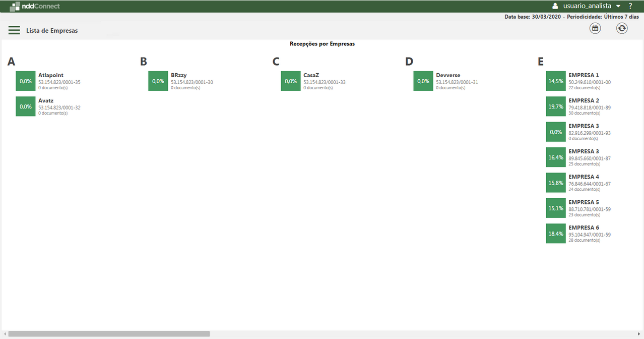The width and height of the screenshot is (644, 339).
Task: Select the Devverse company entry
Action: (x=448, y=75)
